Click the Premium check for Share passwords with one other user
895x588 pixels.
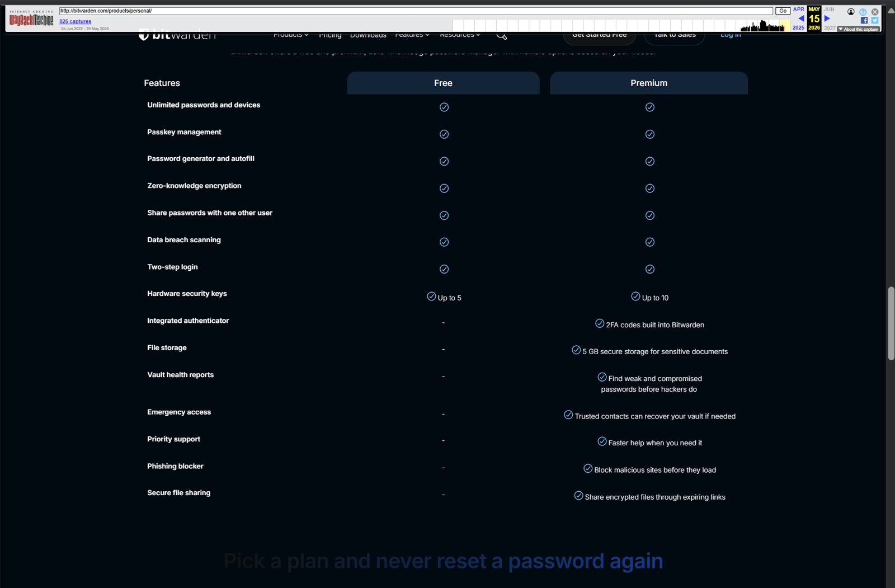(650, 215)
